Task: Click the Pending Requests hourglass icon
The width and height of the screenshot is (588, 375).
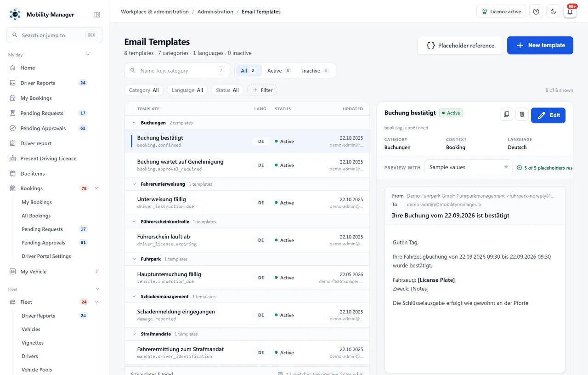Action: coord(12,113)
